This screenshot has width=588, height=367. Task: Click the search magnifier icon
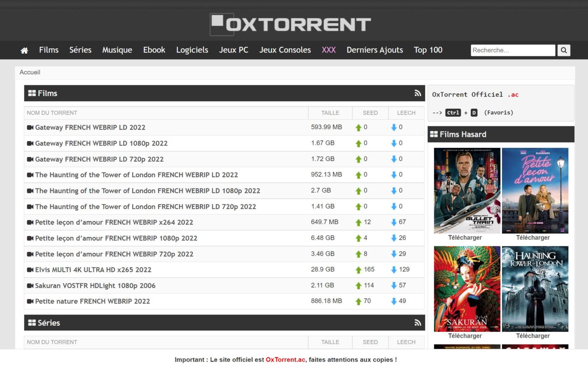tap(564, 50)
